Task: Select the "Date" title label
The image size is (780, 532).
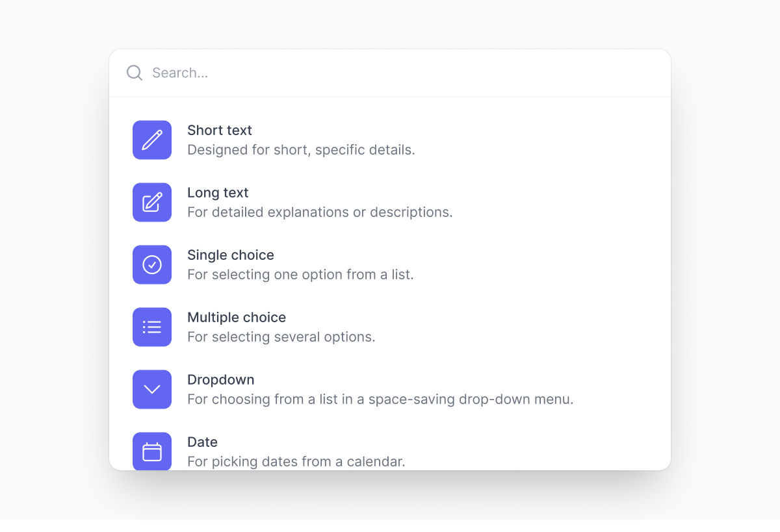Action: pos(202,442)
